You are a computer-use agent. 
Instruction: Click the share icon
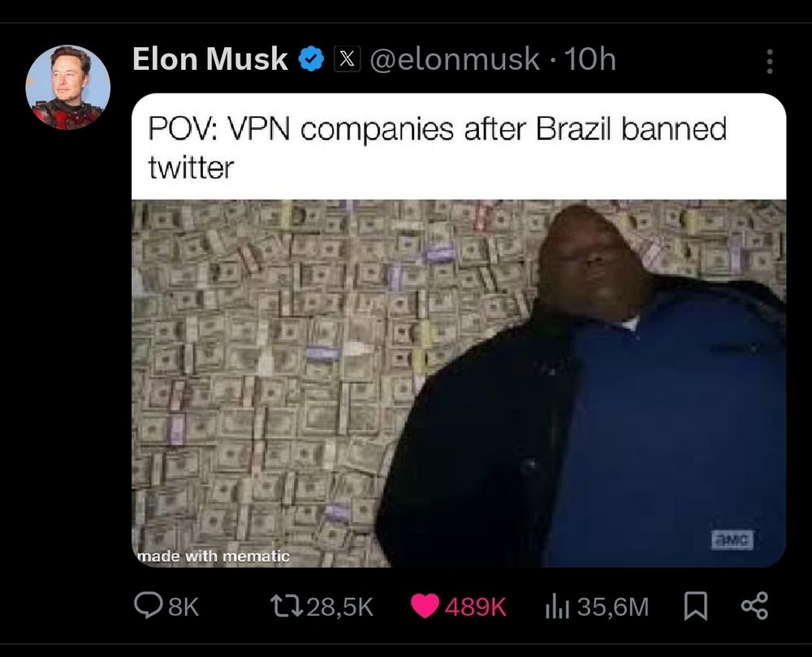(x=755, y=607)
